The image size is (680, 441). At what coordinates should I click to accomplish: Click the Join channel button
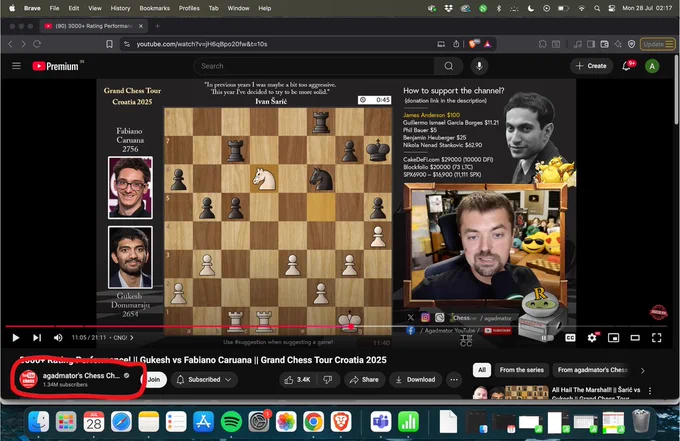tap(154, 379)
